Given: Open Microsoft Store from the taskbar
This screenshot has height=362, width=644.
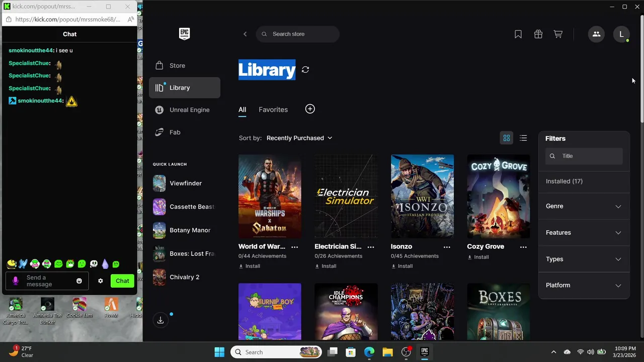Looking at the screenshot, I should click(x=351, y=352).
